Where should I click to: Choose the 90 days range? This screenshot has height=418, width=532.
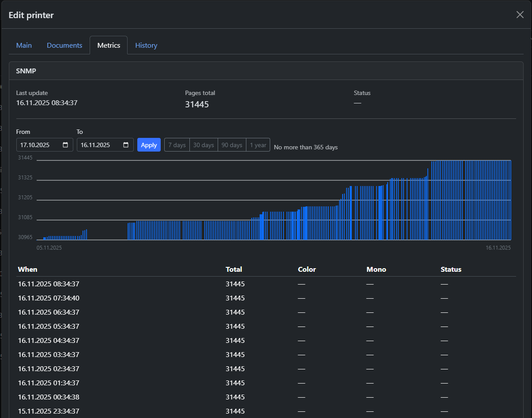point(232,145)
